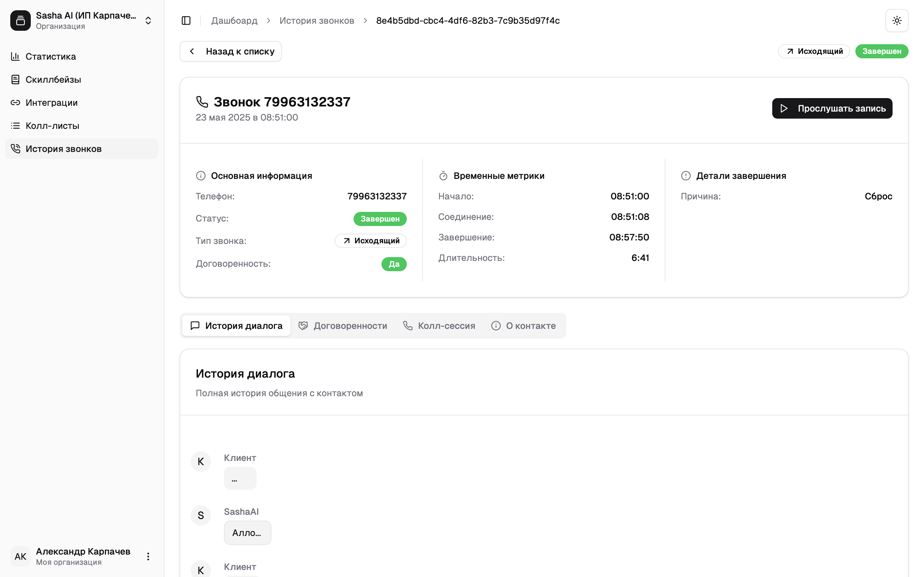Click the Интеграции link icon
Screen dimensions: 924x577
click(x=15, y=103)
